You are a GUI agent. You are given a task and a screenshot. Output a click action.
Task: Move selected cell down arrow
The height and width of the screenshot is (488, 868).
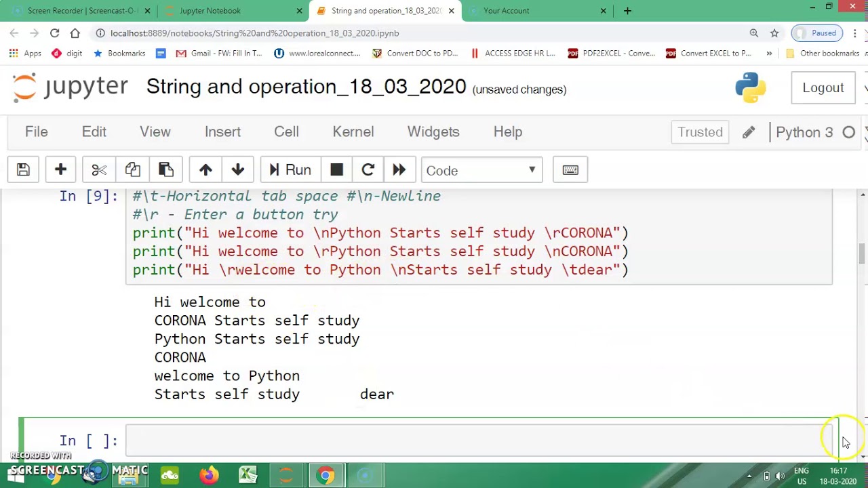[238, 170]
